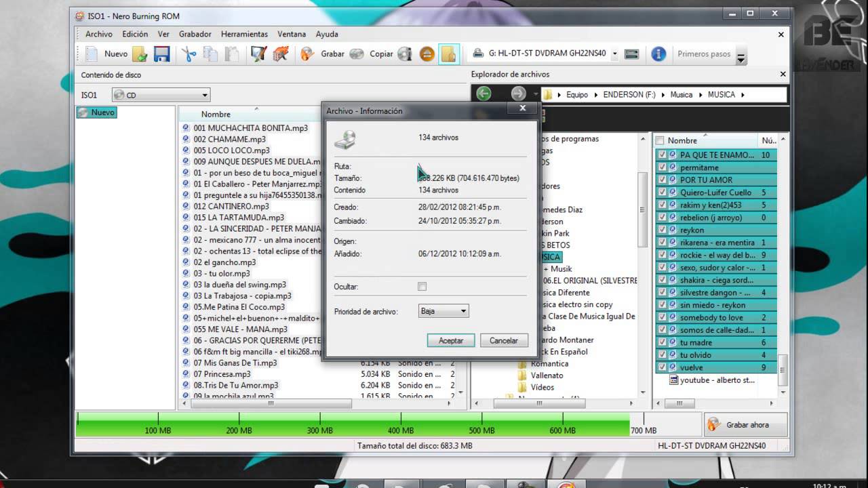
Task: Click the horizontal scrollbar of the compilation list
Action: 271,403
